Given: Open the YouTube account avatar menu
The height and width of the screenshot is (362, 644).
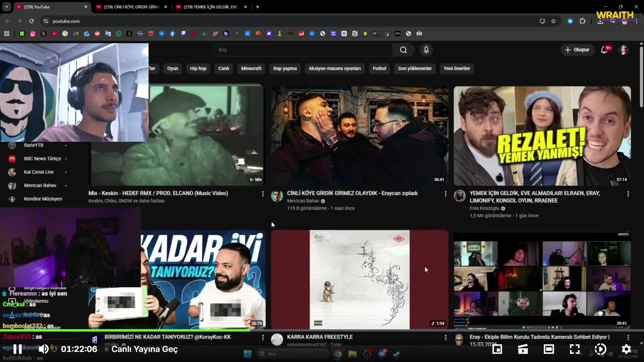Looking at the screenshot, I should point(624,50).
